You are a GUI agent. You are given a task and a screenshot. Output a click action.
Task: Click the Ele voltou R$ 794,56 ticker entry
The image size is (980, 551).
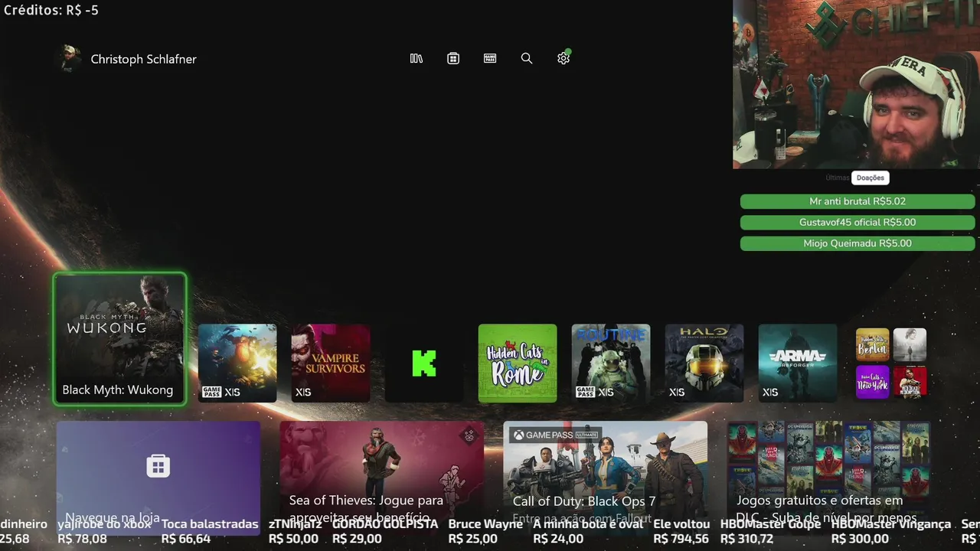(x=681, y=531)
